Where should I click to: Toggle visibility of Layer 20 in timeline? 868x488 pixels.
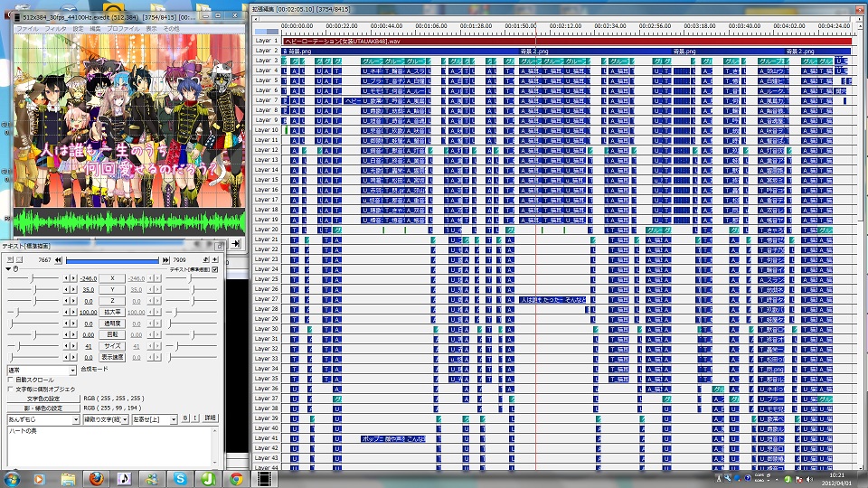coord(267,230)
